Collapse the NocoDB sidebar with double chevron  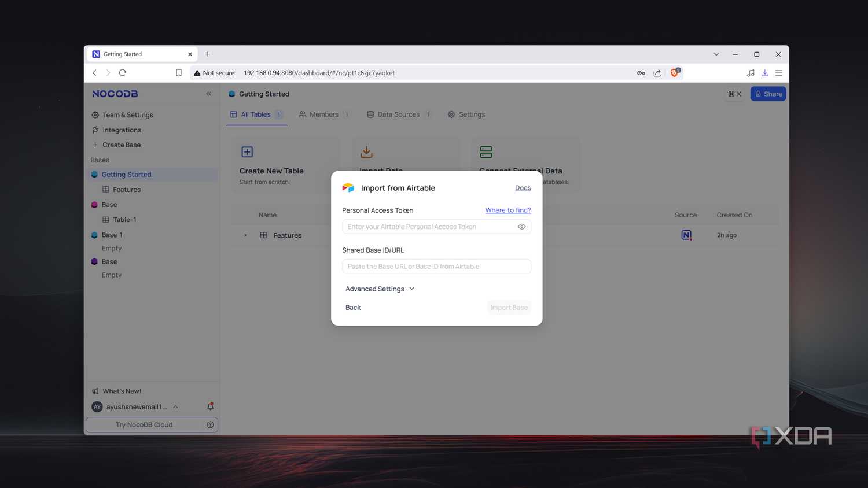208,94
